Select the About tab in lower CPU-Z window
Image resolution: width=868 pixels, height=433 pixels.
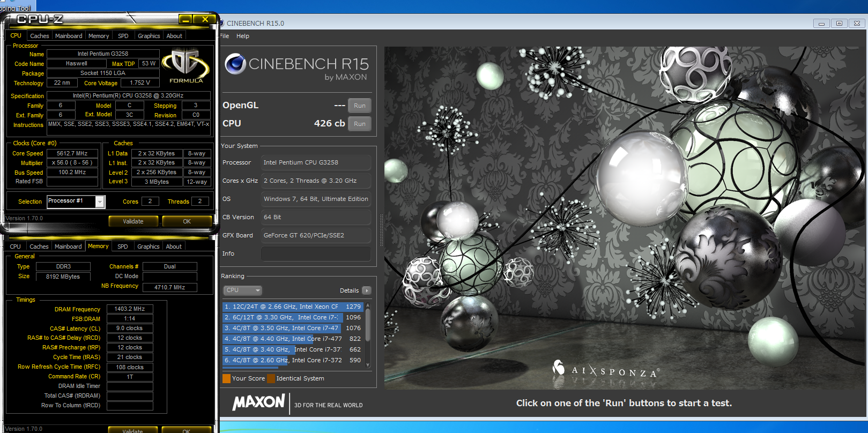[x=174, y=247]
